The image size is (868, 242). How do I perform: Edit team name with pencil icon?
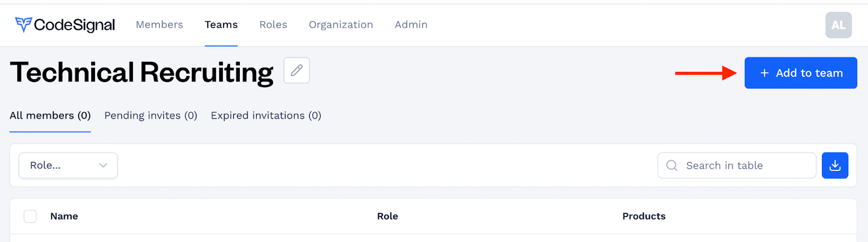297,71
